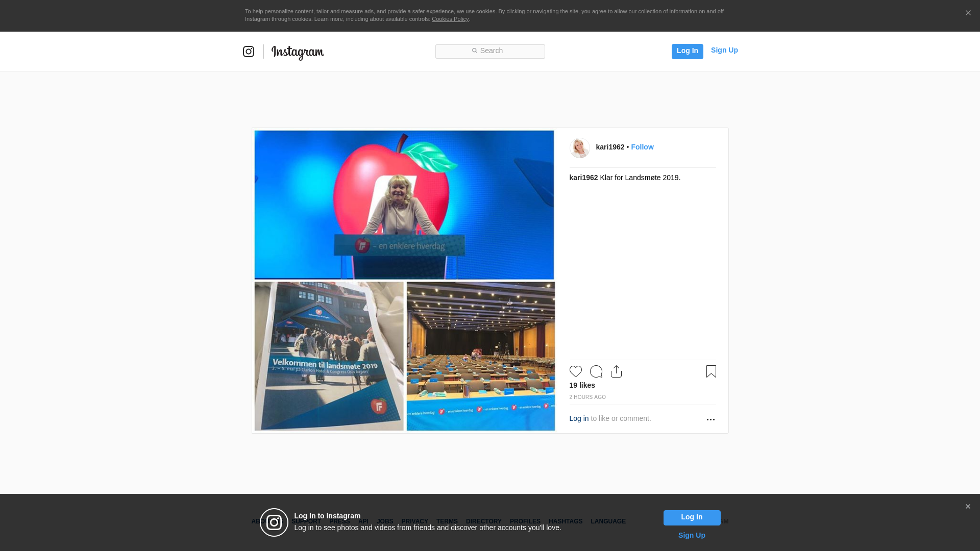
Task: Open the DIRECTORY footer link
Action: 483,521
